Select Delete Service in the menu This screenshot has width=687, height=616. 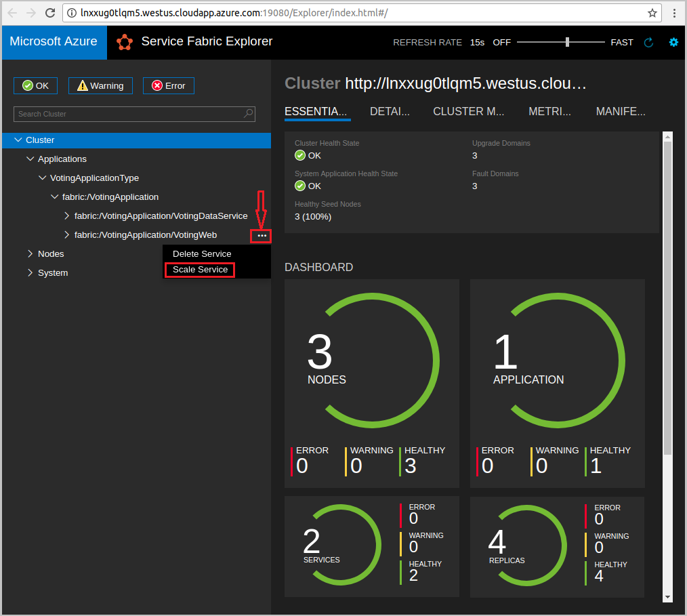tap(202, 253)
